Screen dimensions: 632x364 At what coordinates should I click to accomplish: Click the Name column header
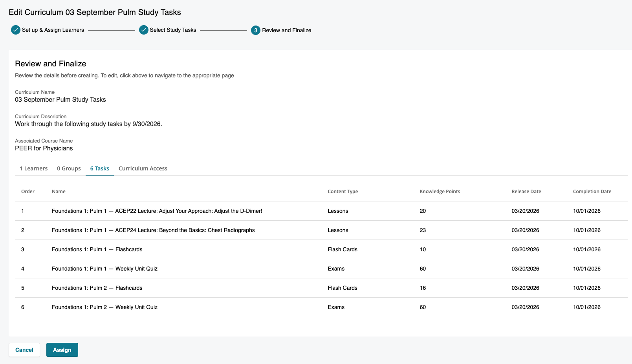[59, 192]
